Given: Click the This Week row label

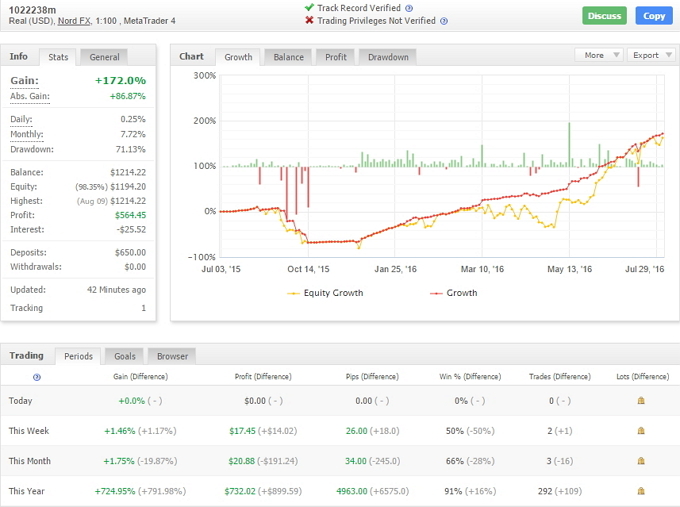Looking at the screenshot, I should [x=29, y=431].
